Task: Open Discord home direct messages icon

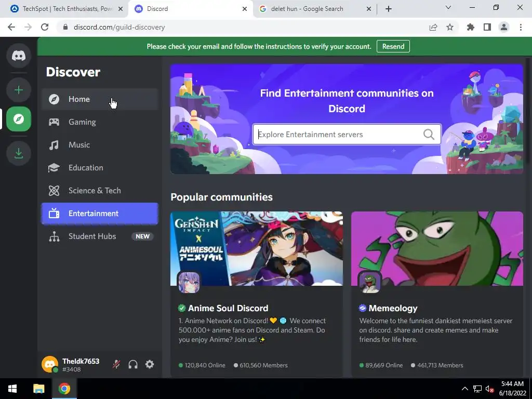Action: click(x=19, y=55)
